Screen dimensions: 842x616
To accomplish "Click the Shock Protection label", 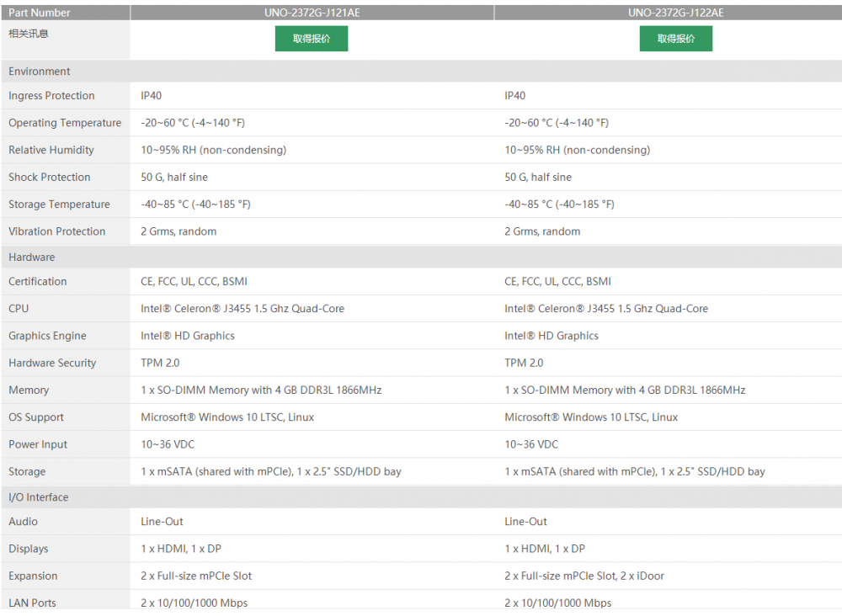I will click(50, 177).
